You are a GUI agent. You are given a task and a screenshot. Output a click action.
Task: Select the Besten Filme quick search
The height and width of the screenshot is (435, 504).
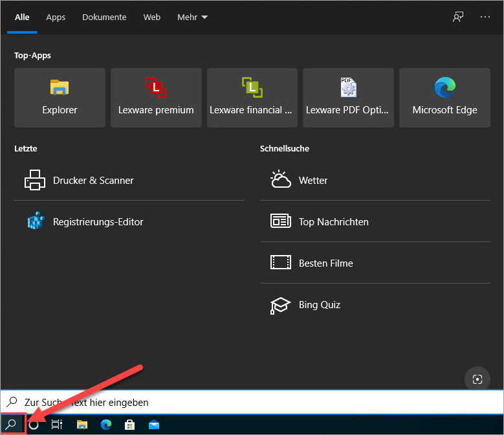pyautogui.click(x=375, y=263)
